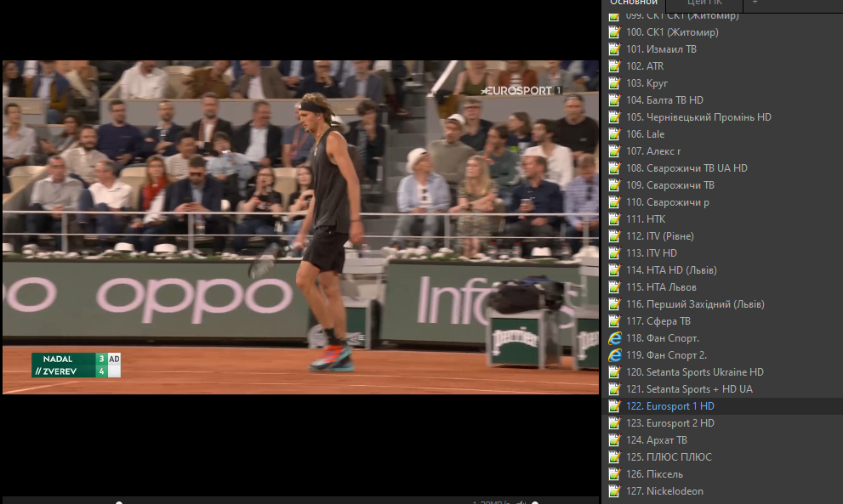Select the icon for 120. Setanta Sports Ukraine HD
Screen dimensions: 843x504
click(x=614, y=371)
